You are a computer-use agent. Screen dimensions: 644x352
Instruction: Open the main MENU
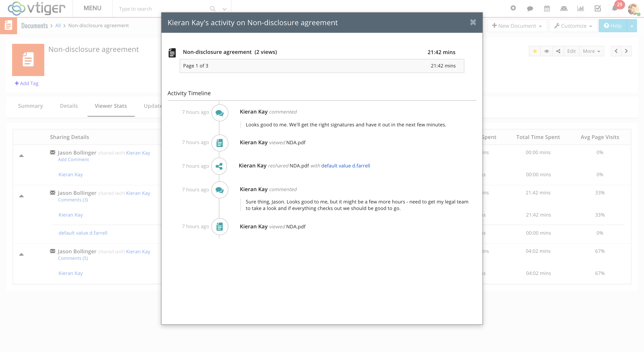point(92,8)
